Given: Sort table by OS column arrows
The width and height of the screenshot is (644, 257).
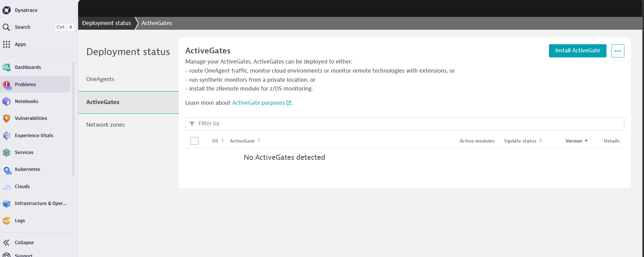Looking at the screenshot, I should 223,140.
